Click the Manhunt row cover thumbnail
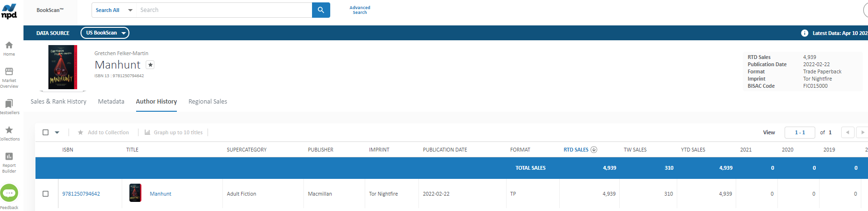 pyautogui.click(x=136, y=193)
